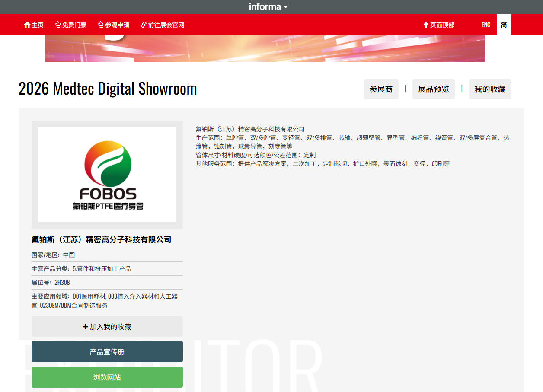Click the green 浏览网站 button
Image resolution: width=543 pixels, height=392 pixels.
coord(107,377)
